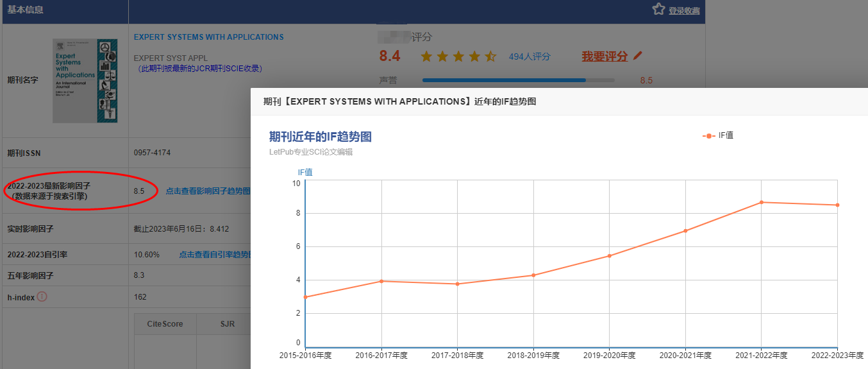Click the 494人评分 link

click(x=529, y=56)
